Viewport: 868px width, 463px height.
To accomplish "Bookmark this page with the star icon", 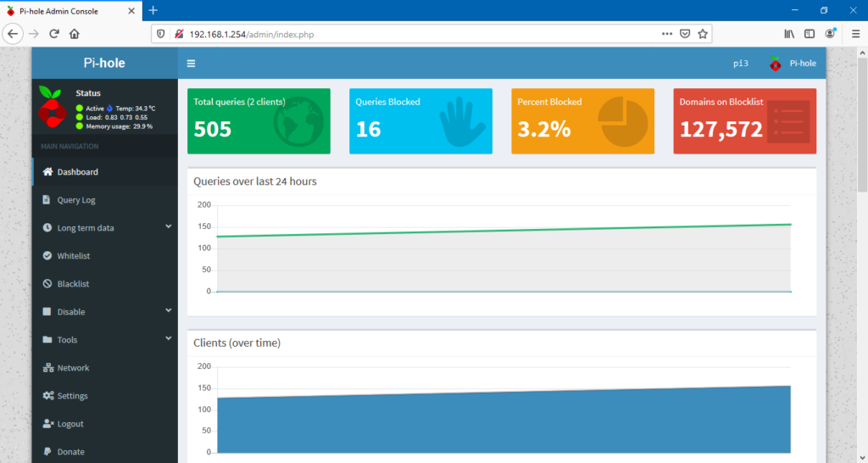I will click(x=703, y=34).
